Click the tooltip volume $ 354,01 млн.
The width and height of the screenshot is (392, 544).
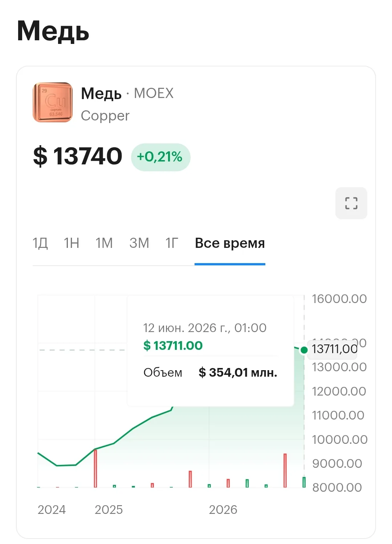(238, 372)
